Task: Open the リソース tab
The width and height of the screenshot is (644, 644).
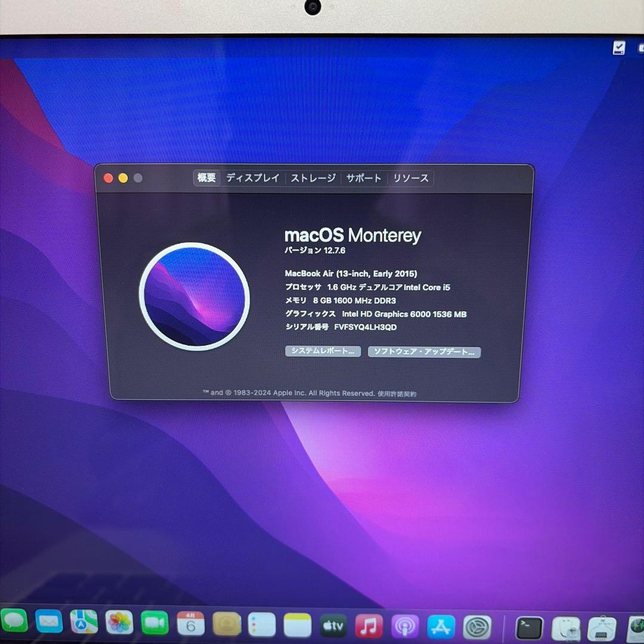Action: click(x=411, y=178)
